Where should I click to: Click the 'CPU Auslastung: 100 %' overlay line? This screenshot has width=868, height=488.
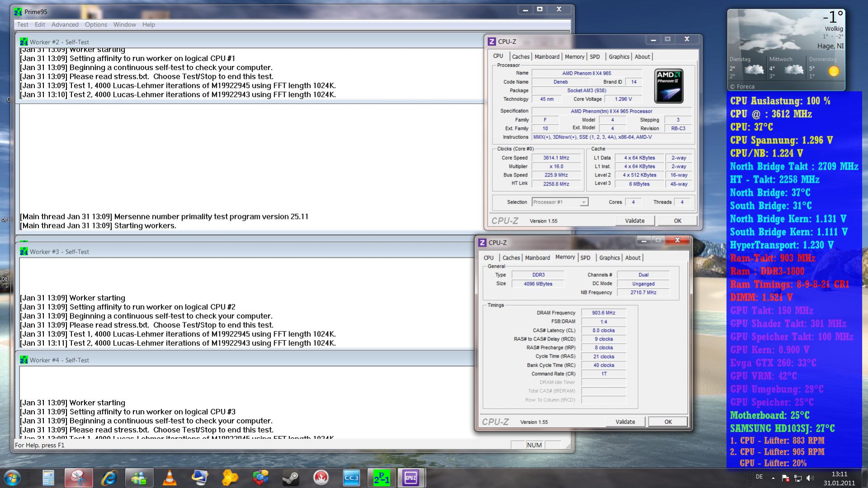pos(780,101)
